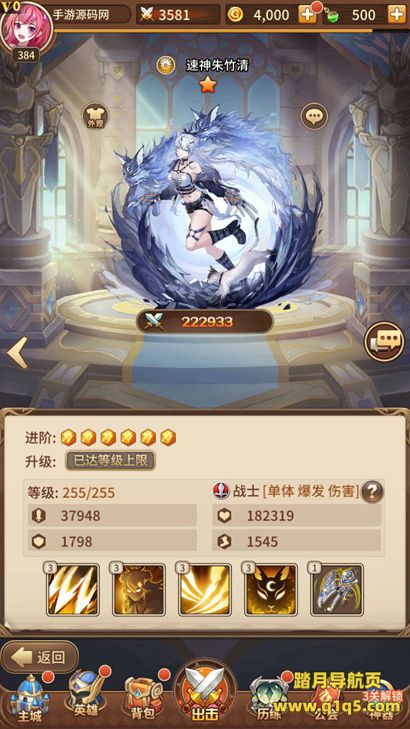
Task: Open the player avatar profile
Action: [x=26, y=26]
